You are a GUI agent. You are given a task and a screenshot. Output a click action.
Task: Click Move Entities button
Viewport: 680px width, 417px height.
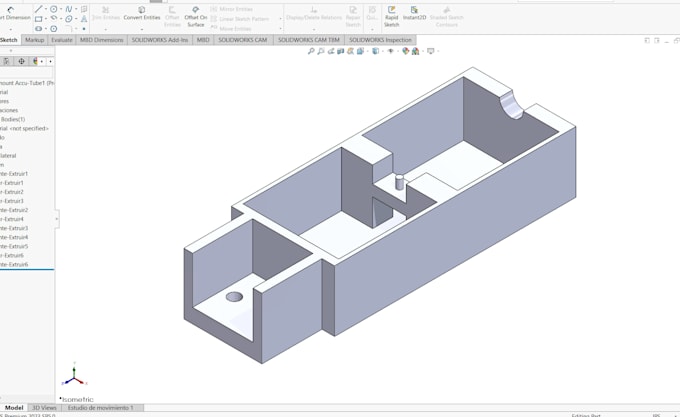tap(230, 29)
